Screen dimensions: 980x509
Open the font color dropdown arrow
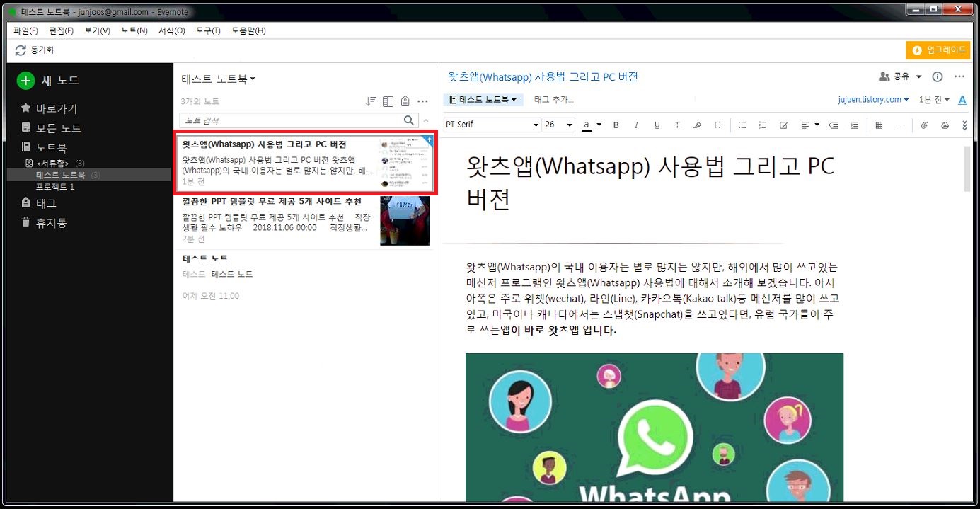click(599, 125)
